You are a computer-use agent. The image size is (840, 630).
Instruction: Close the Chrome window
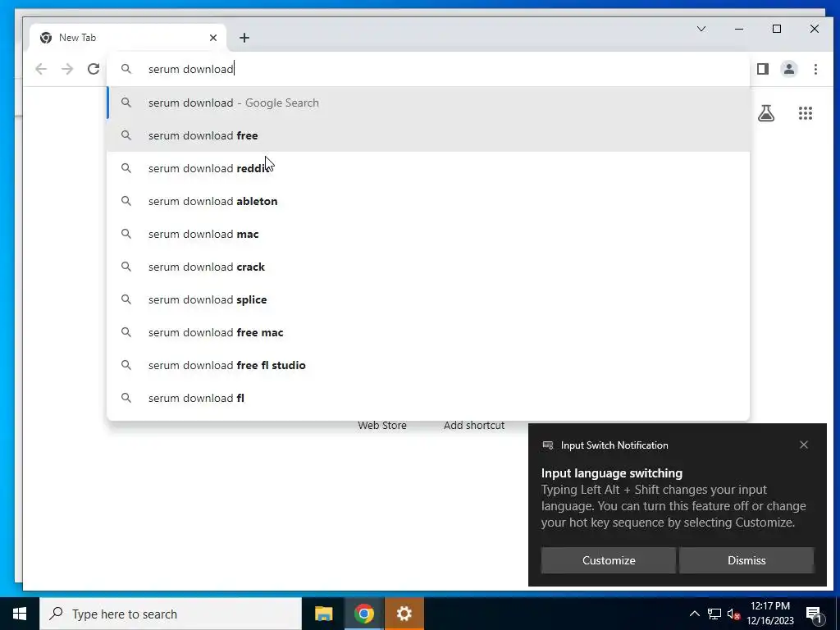[x=815, y=29]
